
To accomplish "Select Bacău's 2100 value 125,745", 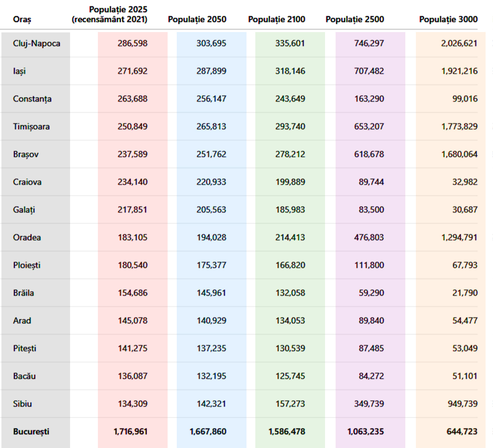I will (290, 376).
